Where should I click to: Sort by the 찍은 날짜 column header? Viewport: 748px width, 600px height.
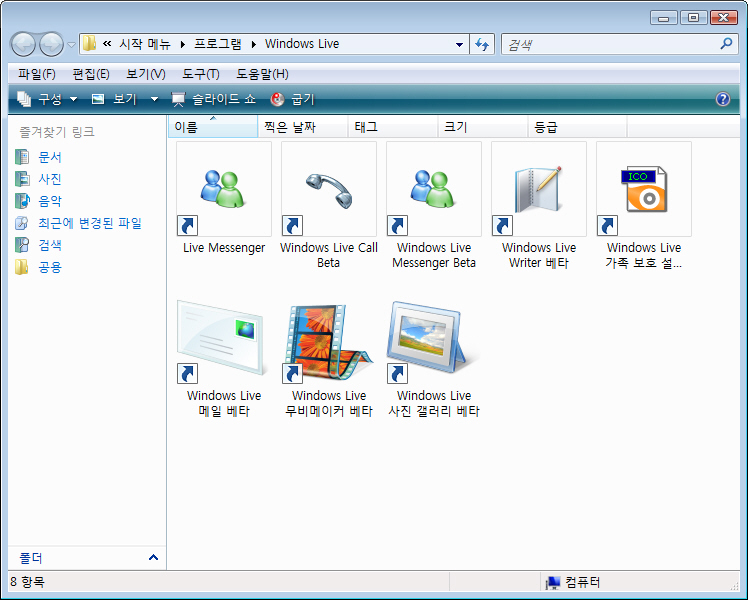point(303,127)
